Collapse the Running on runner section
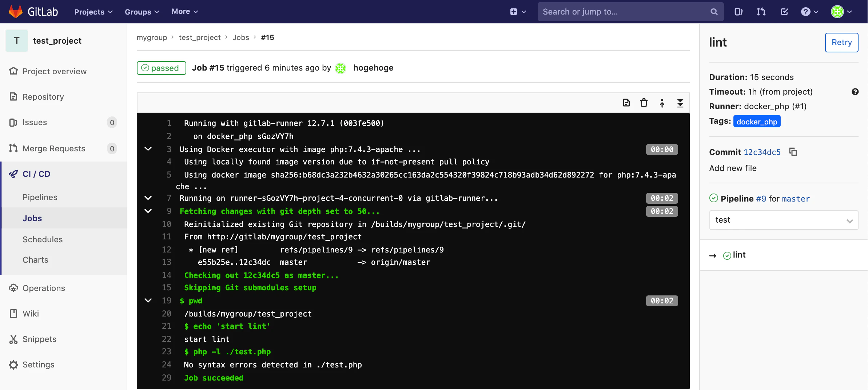 148,198
